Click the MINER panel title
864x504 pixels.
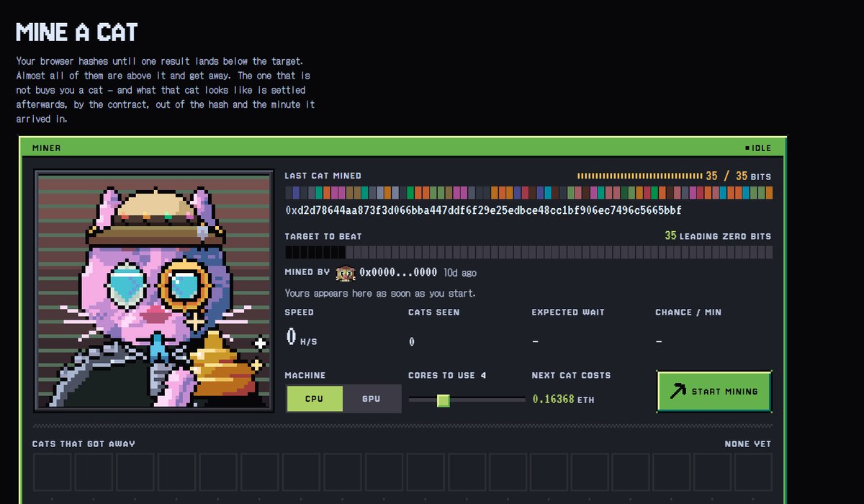47,148
